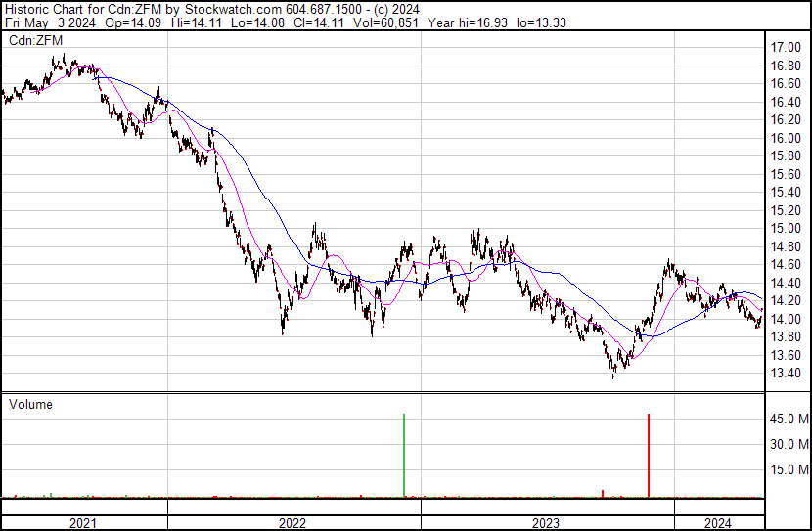Click the Fri May 3 2024 date
The width and height of the screenshot is (812, 531).
(50, 22)
